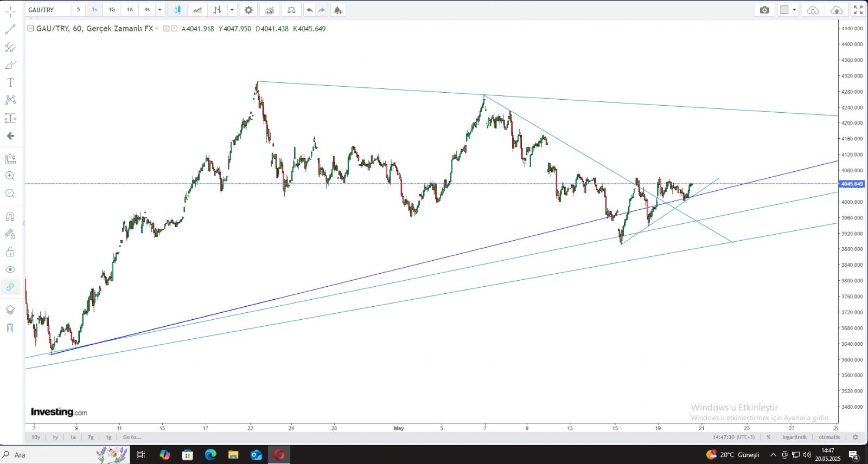Open the object tree layers icon

[10, 310]
